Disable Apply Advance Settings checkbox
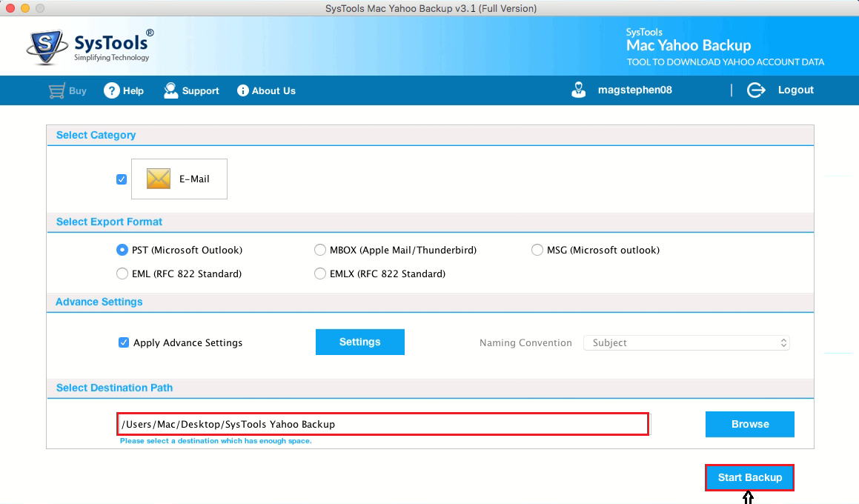Viewport: 859px width, 504px height. point(124,342)
